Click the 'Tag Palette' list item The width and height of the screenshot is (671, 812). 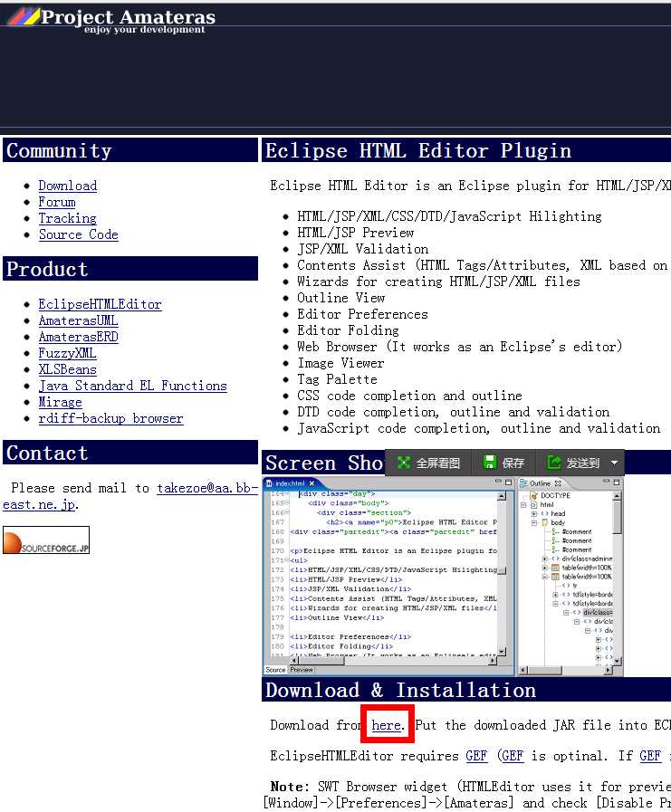pyautogui.click(x=338, y=379)
